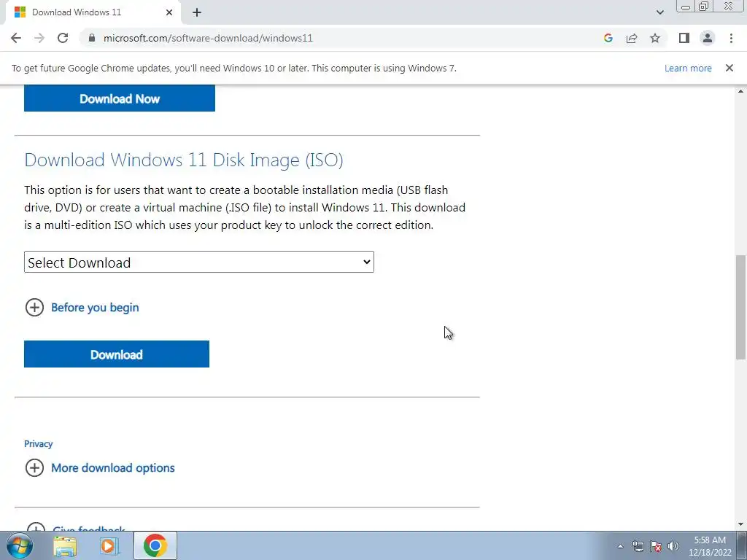Viewport: 747px width, 560px height.
Task: Open Windows Media Player from the taskbar
Action: coord(109,546)
